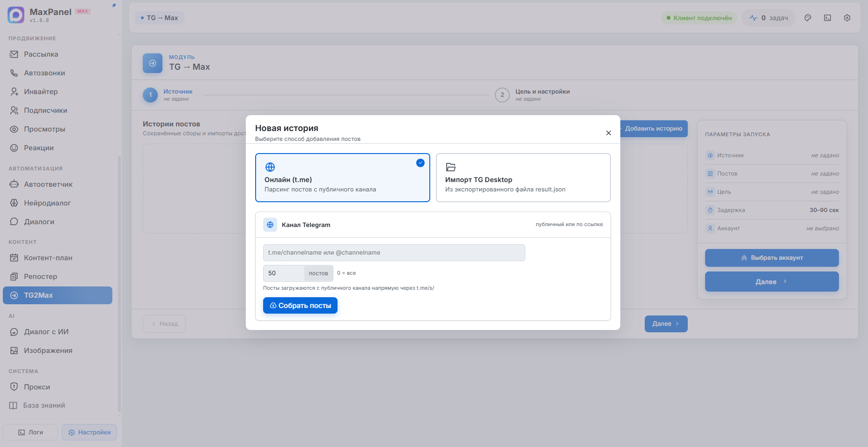
Task: Click the globe icon beside Канал Telegram
Action: point(270,225)
